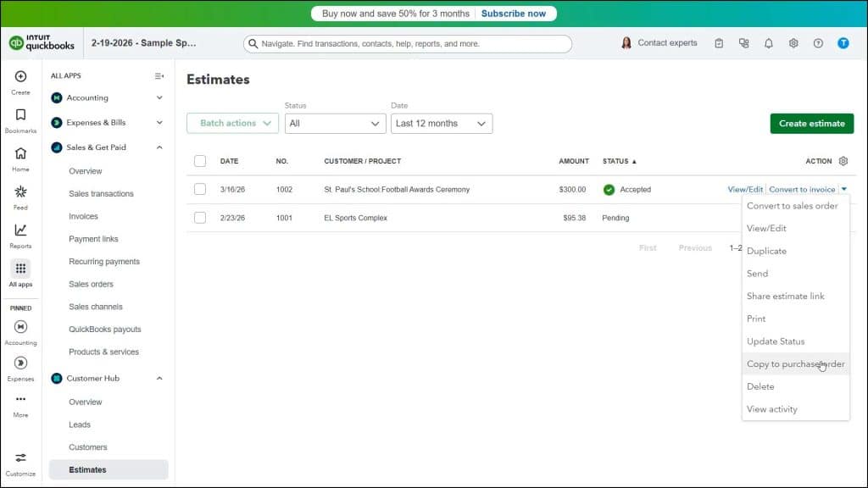868x488 pixels.
Task: Collapse the Sales & Get Paid section
Action: [x=158, y=147]
